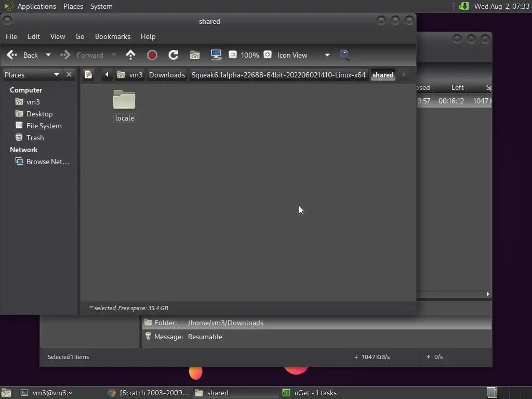Click Left column header in uGet window
The width and height of the screenshot is (532, 399).
coord(457,87)
